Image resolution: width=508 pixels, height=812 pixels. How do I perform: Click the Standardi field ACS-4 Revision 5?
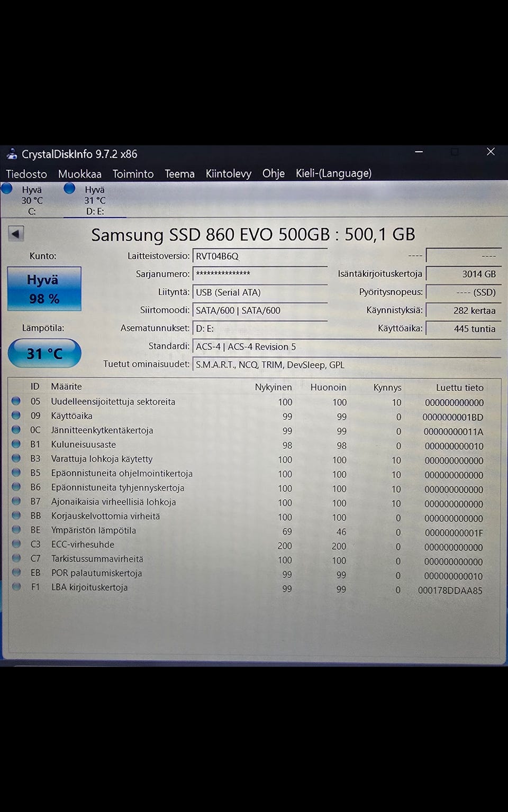[x=347, y=347]
